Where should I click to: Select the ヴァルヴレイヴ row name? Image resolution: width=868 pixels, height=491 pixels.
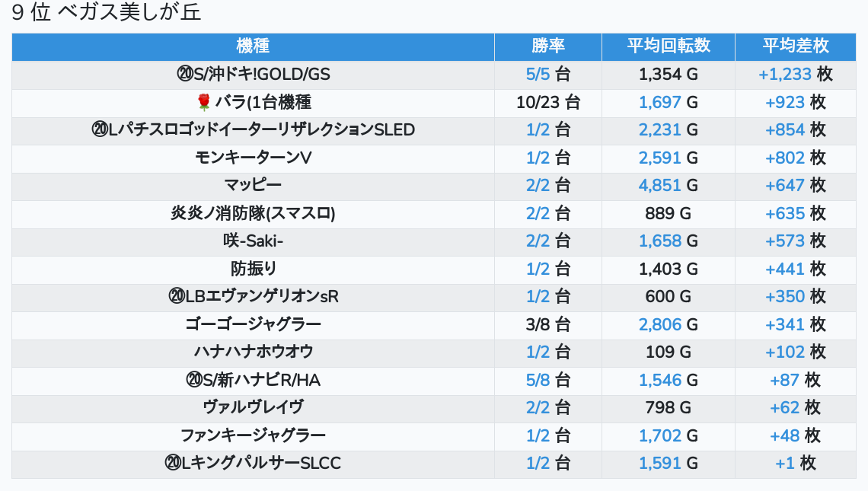253,407
